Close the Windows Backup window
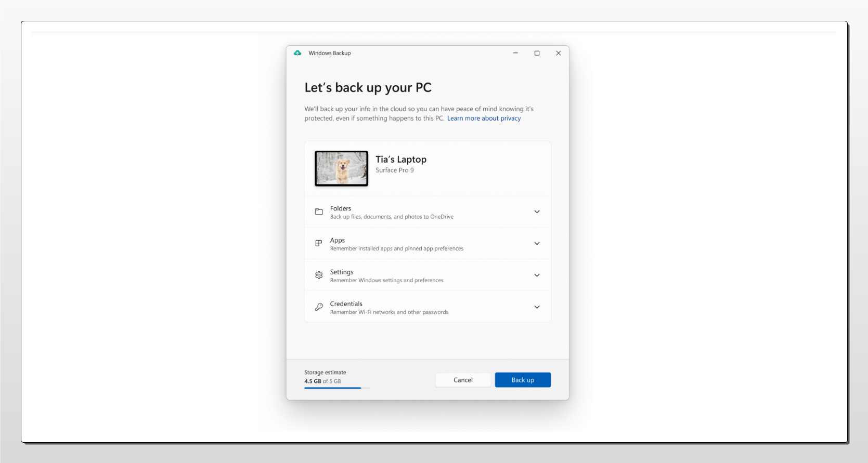The height and width of the screenshot is (463, 868). 558,53
